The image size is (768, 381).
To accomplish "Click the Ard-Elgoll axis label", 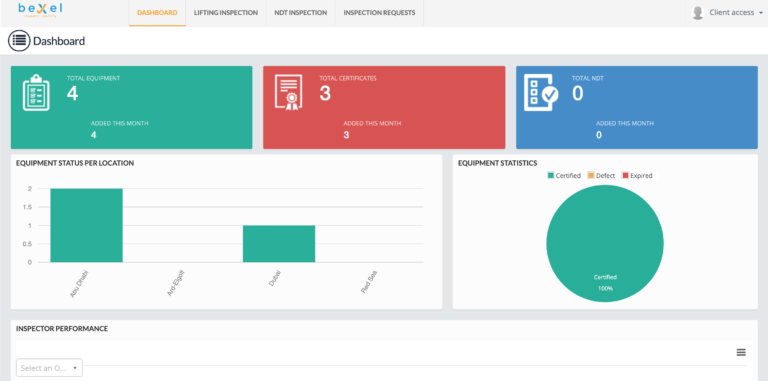I will (176, 284).
